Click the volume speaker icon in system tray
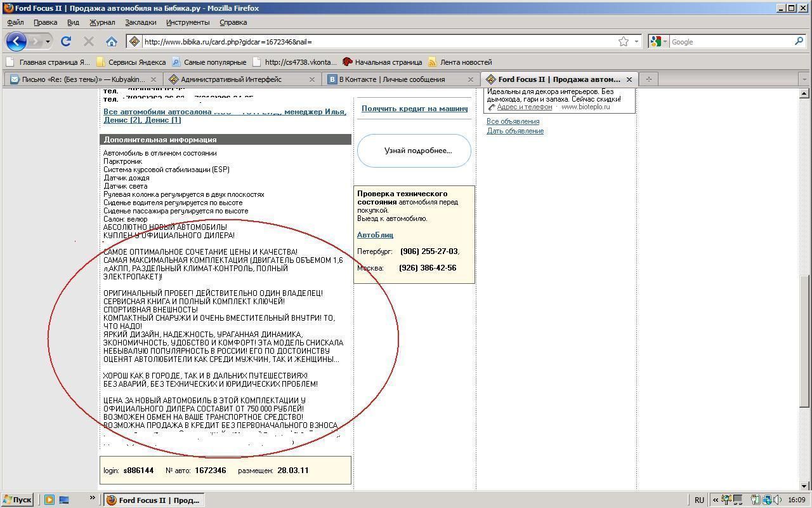The width and height of the screenshot is (812, 508). tap(778, 500)
